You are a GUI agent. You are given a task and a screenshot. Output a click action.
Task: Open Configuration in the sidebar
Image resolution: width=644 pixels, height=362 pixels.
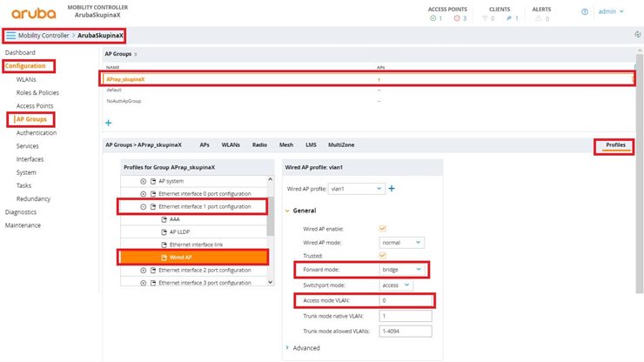(25, 66)
